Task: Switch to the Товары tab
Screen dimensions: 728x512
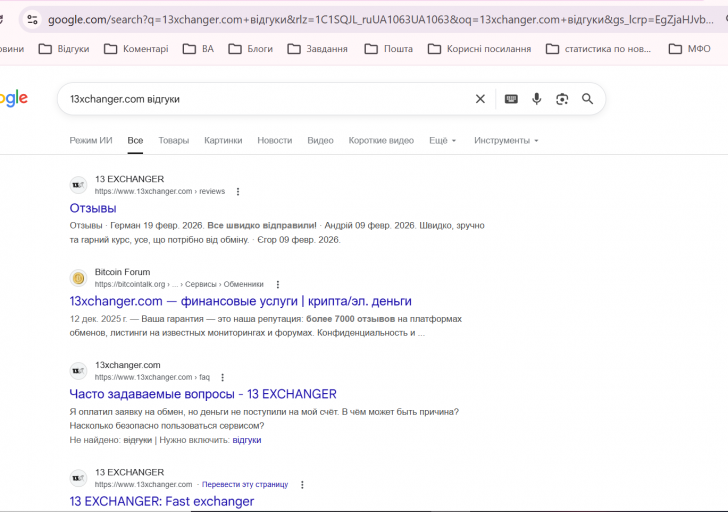Action: (x=174, y=140)
